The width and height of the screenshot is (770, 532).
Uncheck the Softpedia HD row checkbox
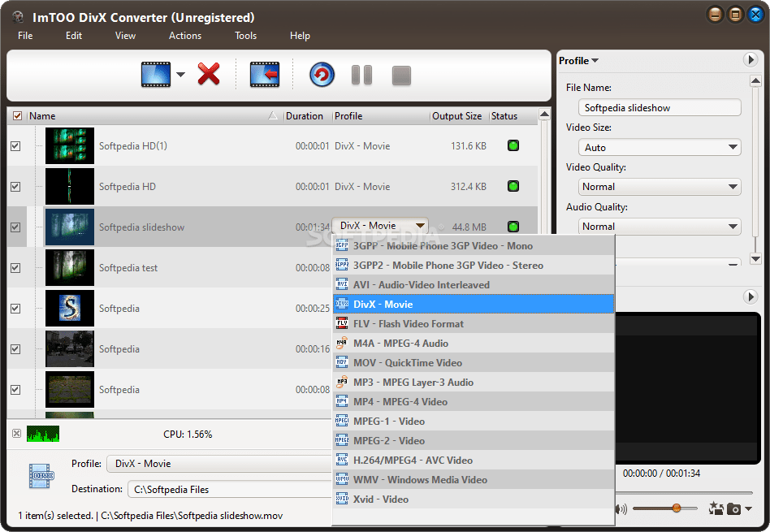pos(15,187)
